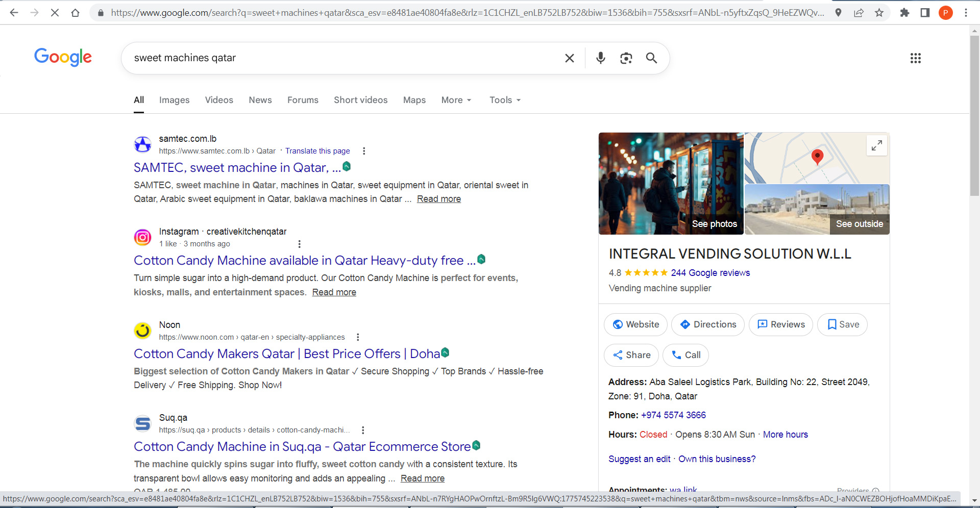980x508 pixels.
Task: Open SAMTEC sweet machine in Qatar link
Action: tap(237, 167)
